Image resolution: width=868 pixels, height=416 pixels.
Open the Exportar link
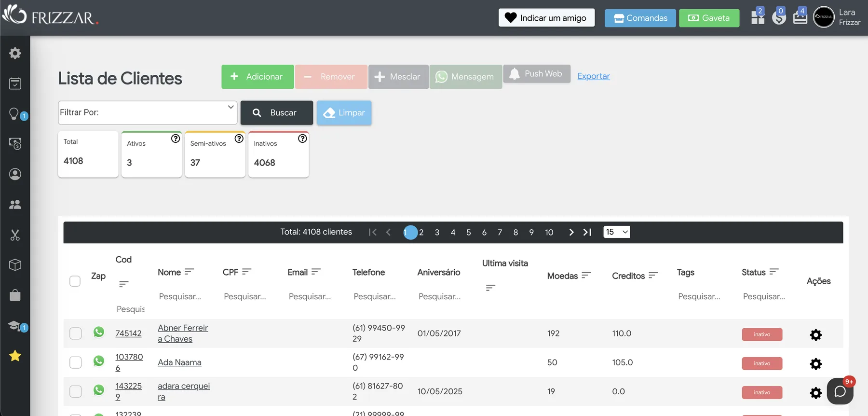594,76
